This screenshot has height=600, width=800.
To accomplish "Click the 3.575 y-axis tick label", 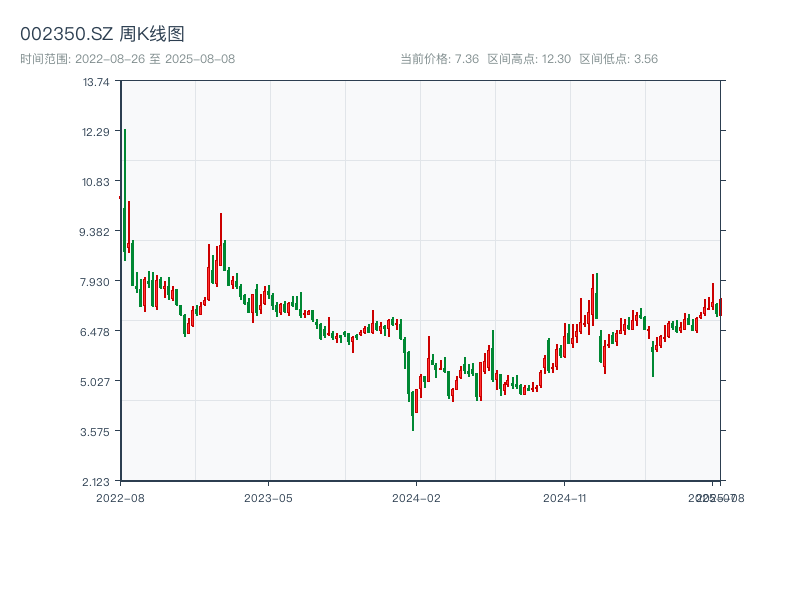I will point(95,432).
